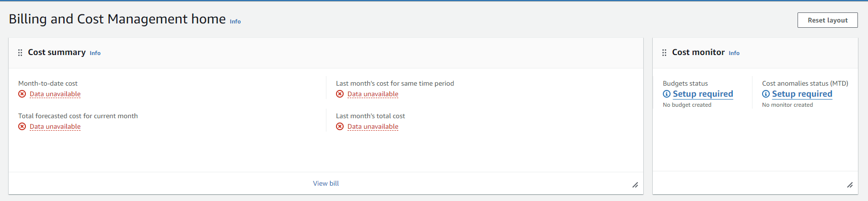The height and width of the screenshot is (201, 868).
Task: Click the Cost monitor drag handle icon
Action: 664,53
